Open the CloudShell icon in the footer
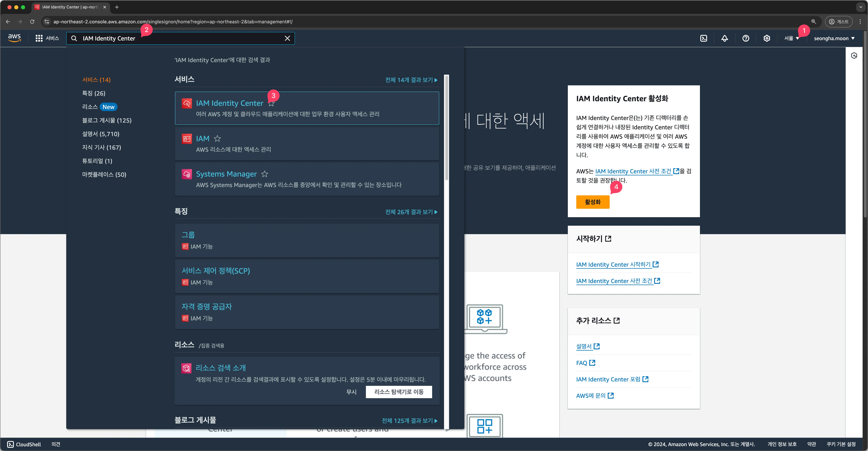 tap(11, 444)
